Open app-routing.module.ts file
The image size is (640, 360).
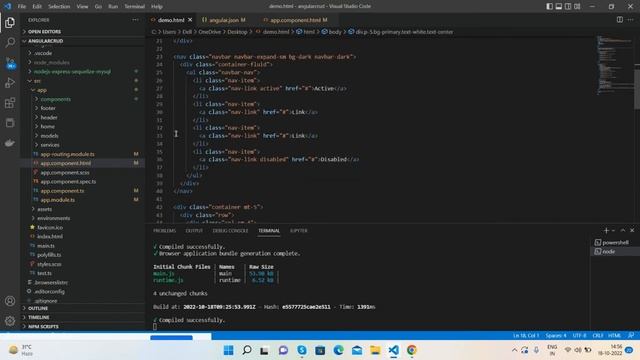(x=82, y=154)
